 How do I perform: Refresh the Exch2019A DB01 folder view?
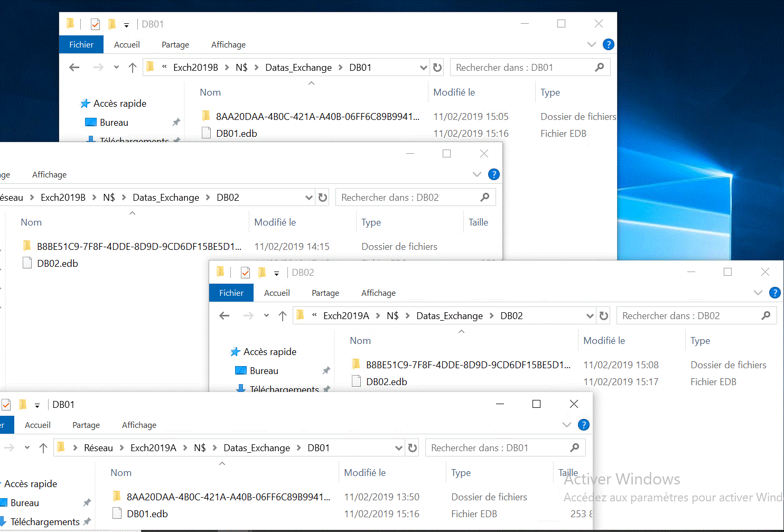(x=413, y=448)
